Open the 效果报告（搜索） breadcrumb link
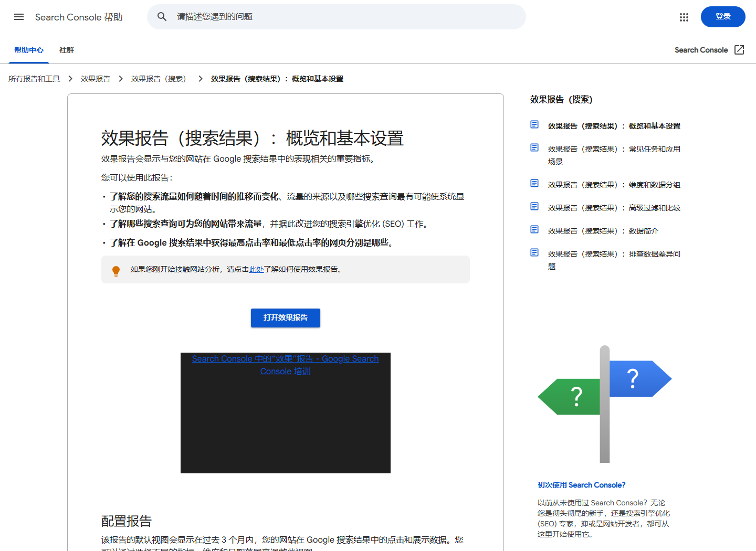 point(160,79)
